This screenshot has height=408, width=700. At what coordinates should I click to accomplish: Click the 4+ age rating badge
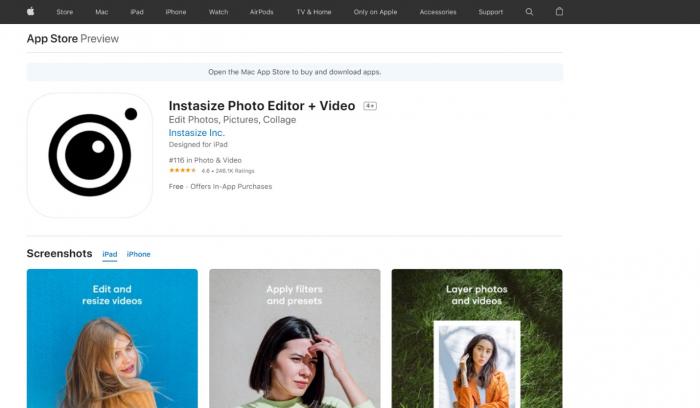(x=370, y=106)
